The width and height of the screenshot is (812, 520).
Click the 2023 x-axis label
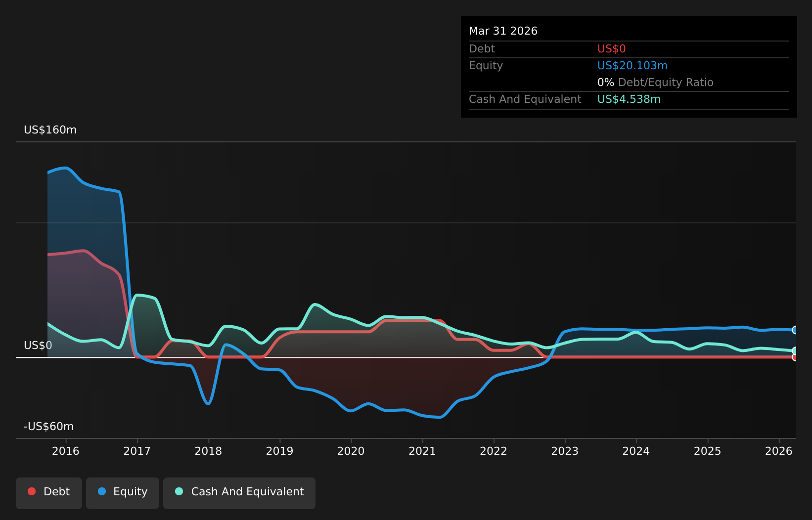tap(565, 451)
